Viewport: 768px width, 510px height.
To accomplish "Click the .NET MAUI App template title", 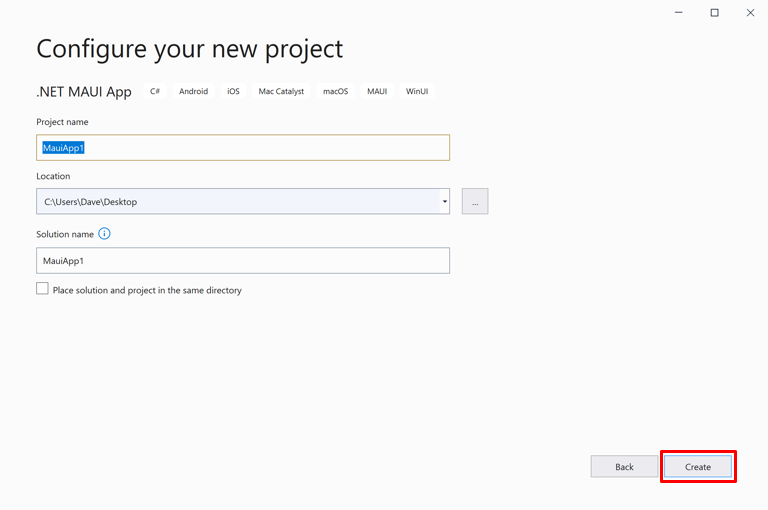I will coord(84,92).
